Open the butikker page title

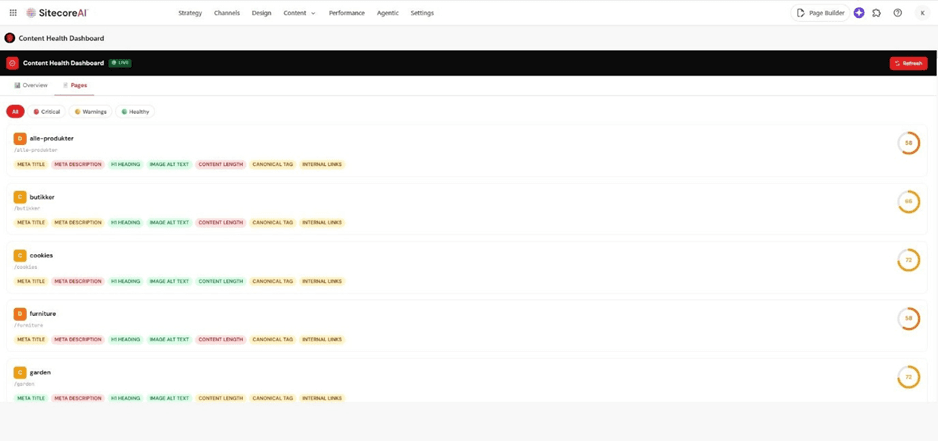coord(42,197)
